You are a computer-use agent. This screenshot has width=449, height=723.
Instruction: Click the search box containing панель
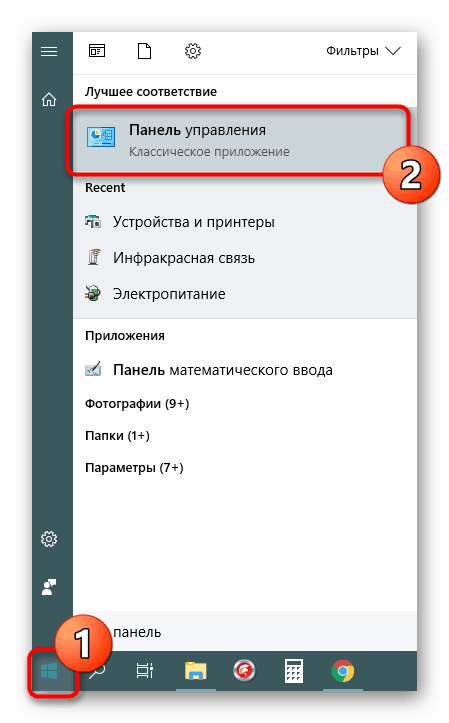coord(245,632)
